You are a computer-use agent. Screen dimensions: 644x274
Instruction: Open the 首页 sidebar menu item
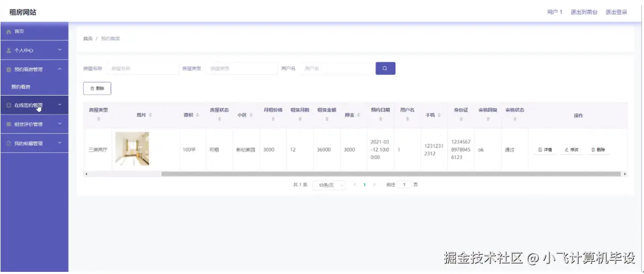point(34,31)
